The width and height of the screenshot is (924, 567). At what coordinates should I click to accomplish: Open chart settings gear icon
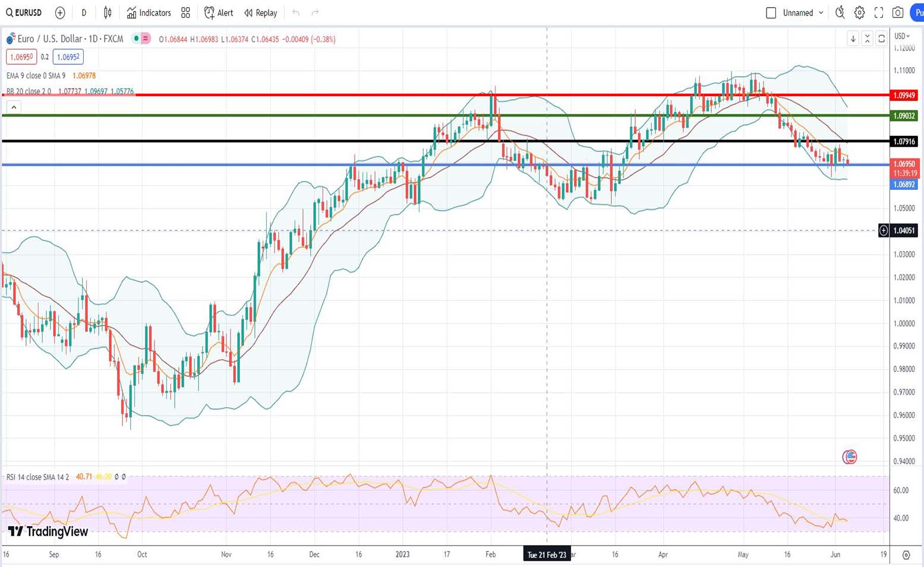click(x=859, y=12)
